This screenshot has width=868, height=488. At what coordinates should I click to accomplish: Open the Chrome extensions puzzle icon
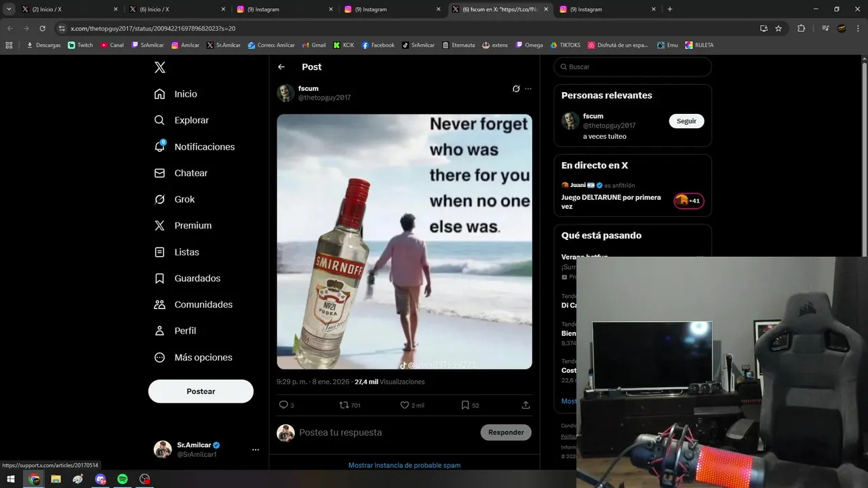point(801,28)
